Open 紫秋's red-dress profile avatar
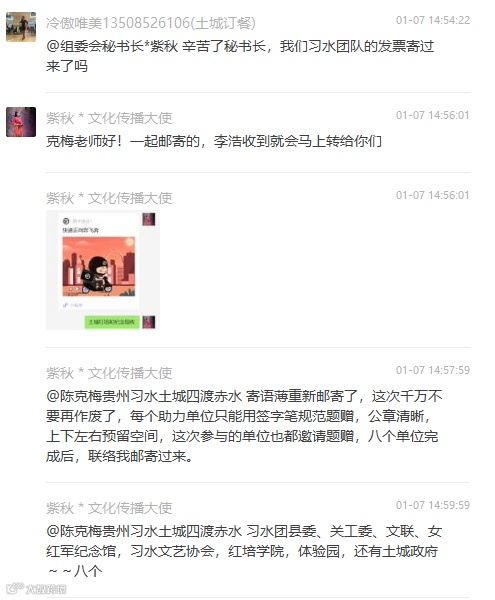Image resolution: width=495 pixels, height=600 pixels. (21, 122)
